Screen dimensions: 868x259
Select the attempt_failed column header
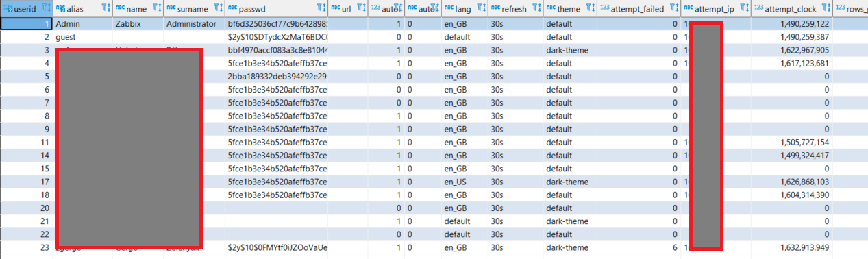point(638,8)
